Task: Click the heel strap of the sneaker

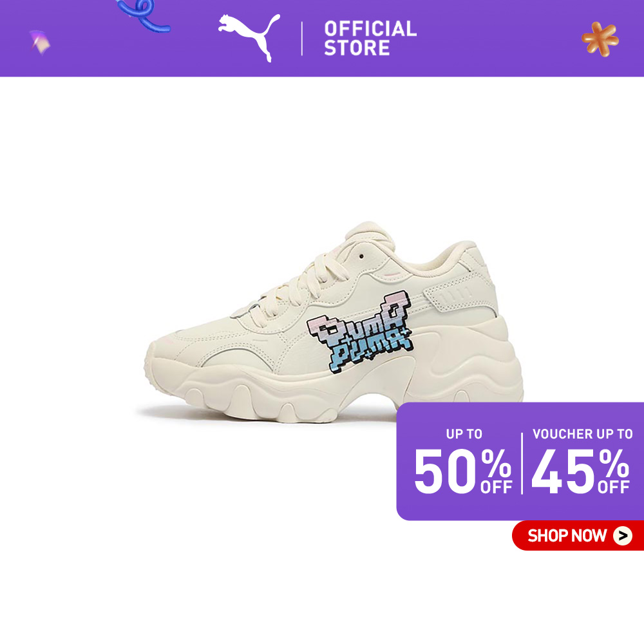Action: point(450,296)
